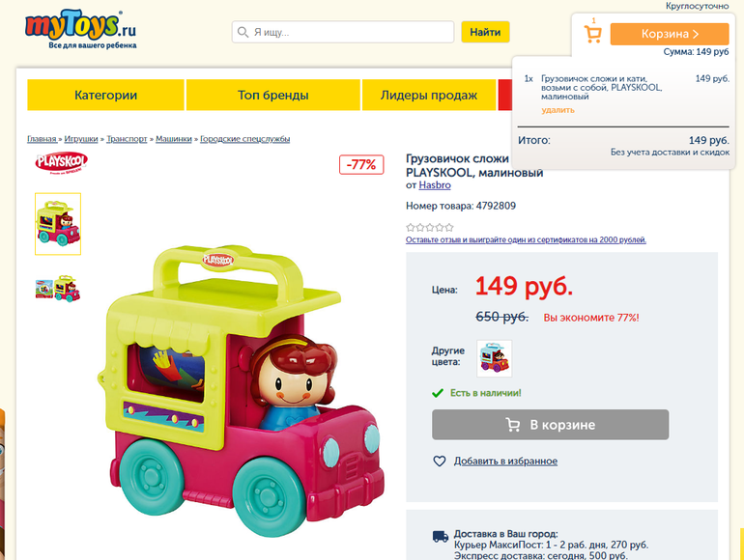Open the orange Корзина button
The width and height of the screenshot is (744, 560).
tap(670, 34)
